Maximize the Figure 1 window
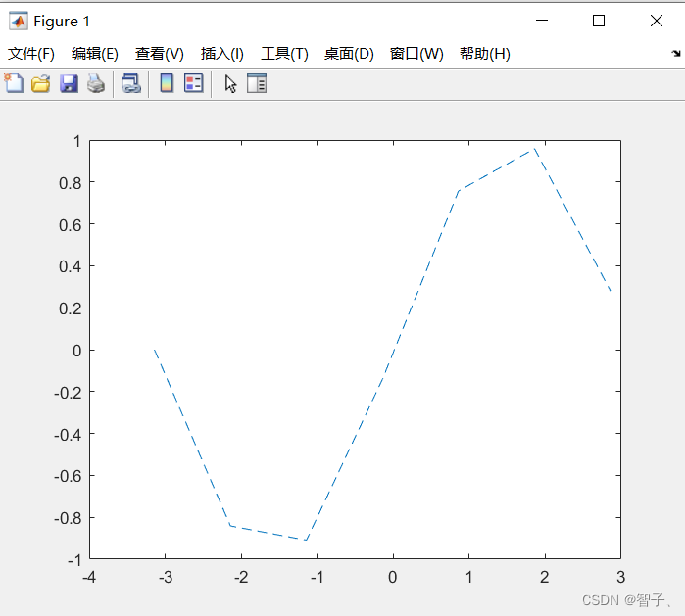 point(599,21)
